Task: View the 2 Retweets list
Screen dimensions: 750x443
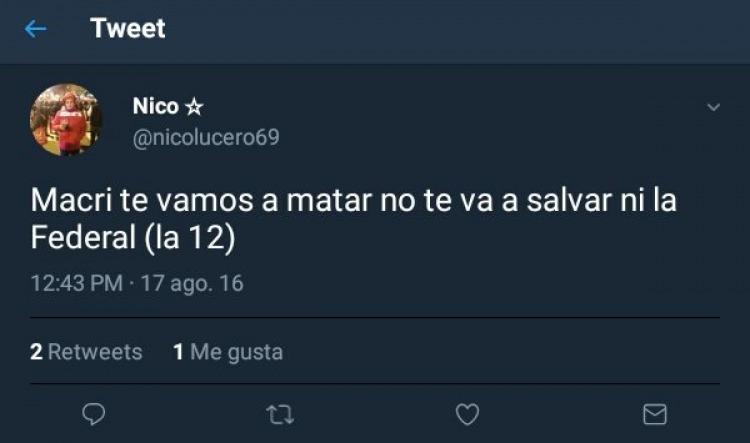Action: click(86, 352)
